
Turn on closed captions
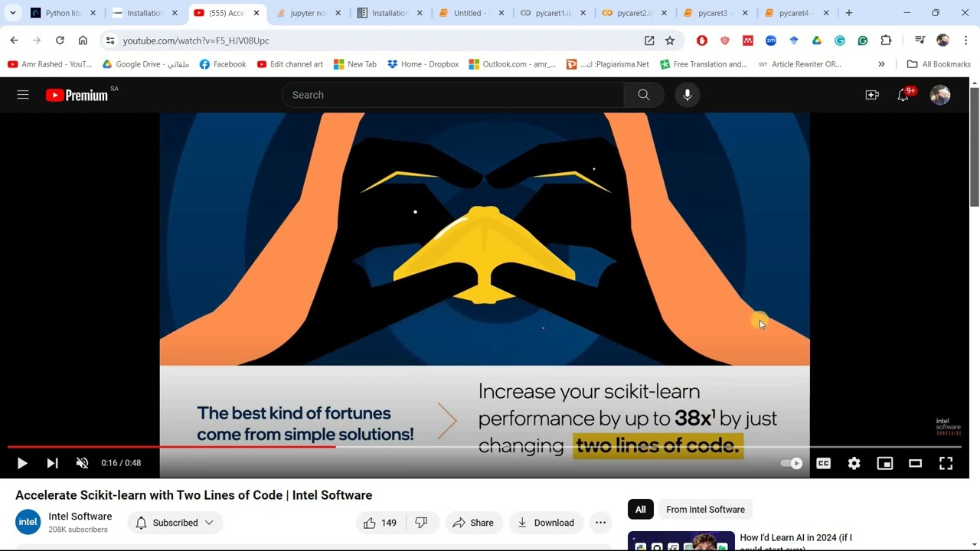click(x=824, y=463)
